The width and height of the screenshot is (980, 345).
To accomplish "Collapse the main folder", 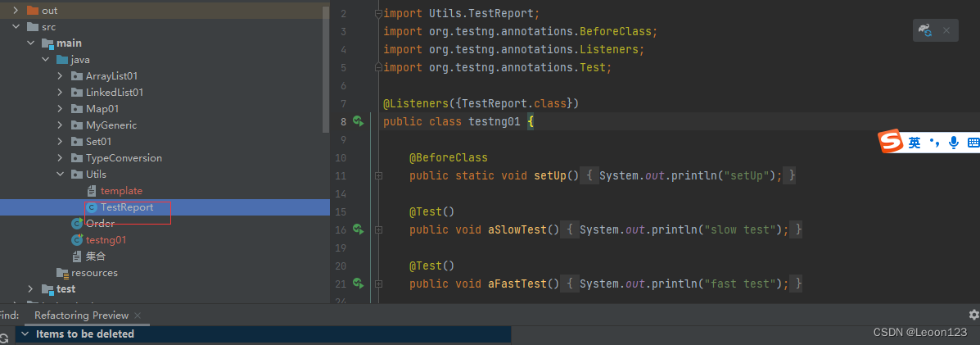I will pos(30,43).
